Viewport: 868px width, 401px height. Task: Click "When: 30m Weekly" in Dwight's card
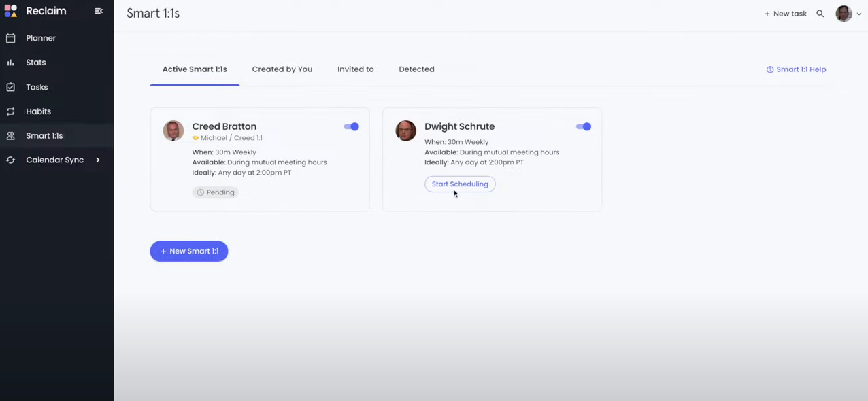(456, 142)
